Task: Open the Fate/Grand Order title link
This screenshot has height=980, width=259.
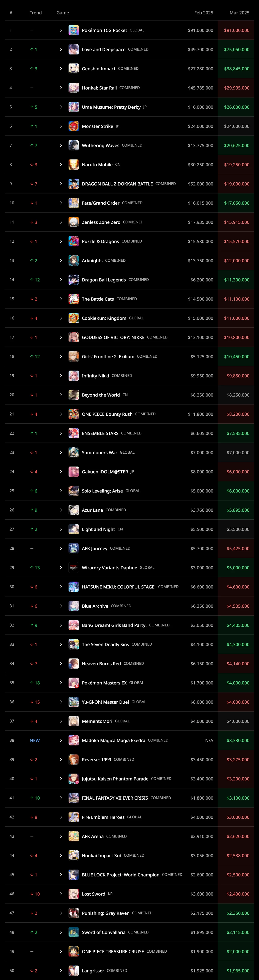Action: (x=101, y=203)
